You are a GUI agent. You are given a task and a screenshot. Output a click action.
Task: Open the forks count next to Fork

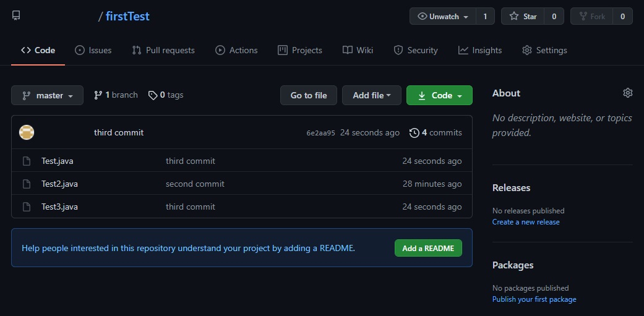622,17
